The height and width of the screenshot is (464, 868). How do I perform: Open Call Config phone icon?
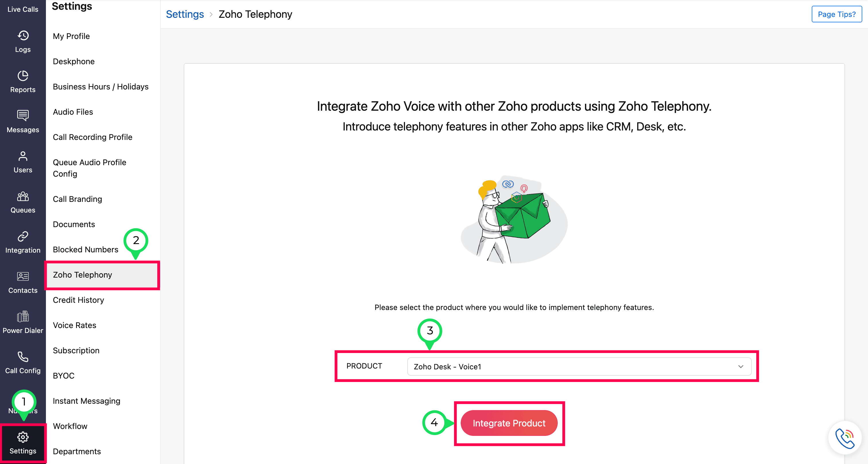pyautogui.click(x=23, y=356)
